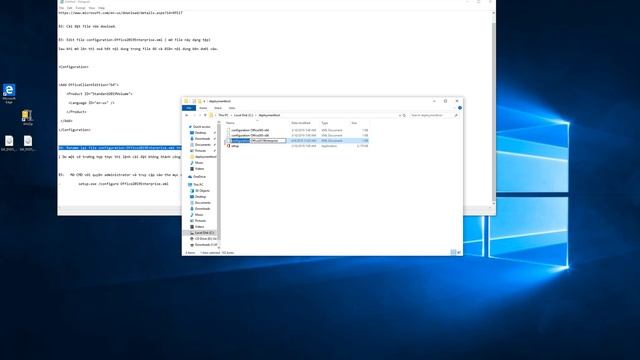Image resolution: width=640 pixels, height=360 pixels.
Task: Open pinned Pictures under Quick access
Action: (x=200, y=151)
